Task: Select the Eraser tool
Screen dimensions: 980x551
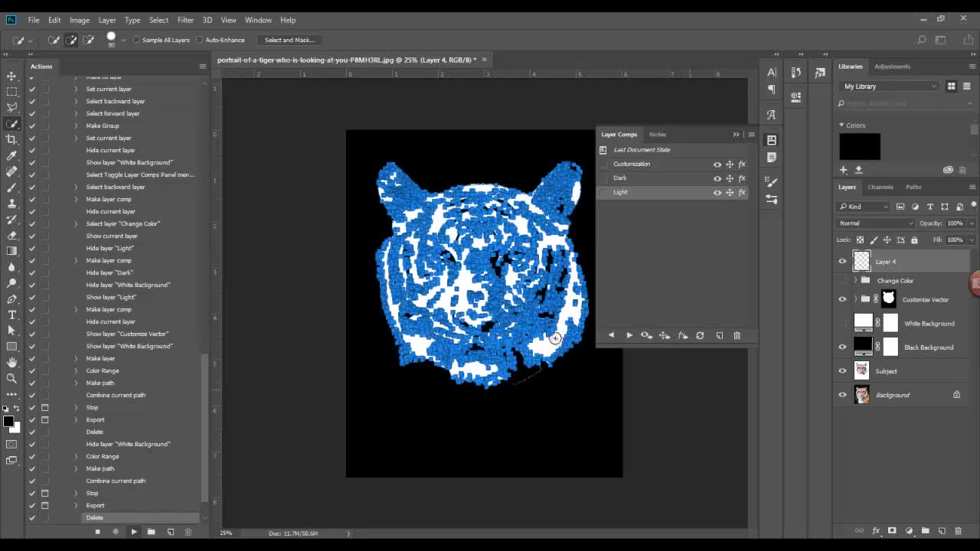Action: (11, 235)
